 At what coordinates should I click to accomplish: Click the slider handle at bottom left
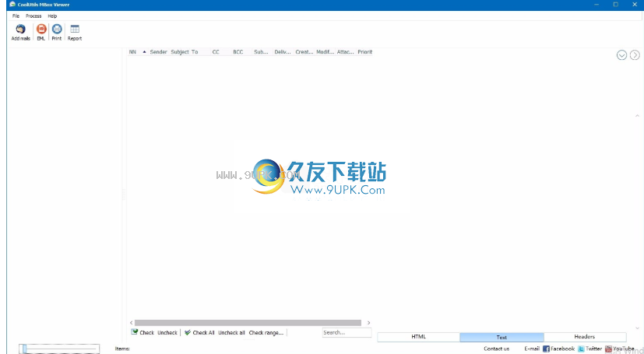coord(25,349)
